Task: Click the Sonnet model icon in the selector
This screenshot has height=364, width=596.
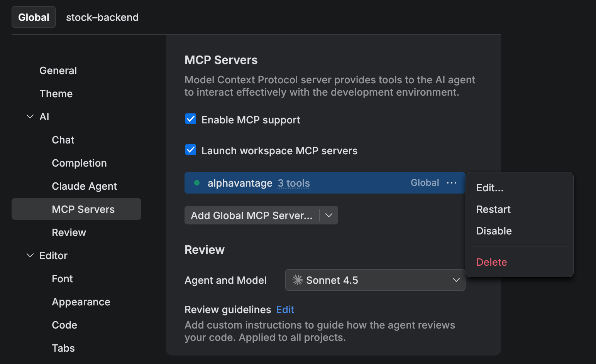Action: pyautogui.click(x=297, y=280)
